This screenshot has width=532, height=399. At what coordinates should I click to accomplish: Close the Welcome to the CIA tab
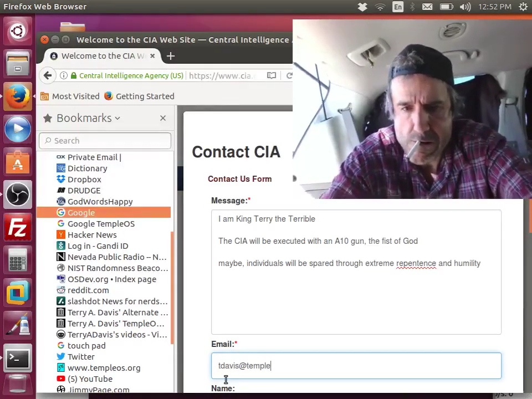(153, 55)
